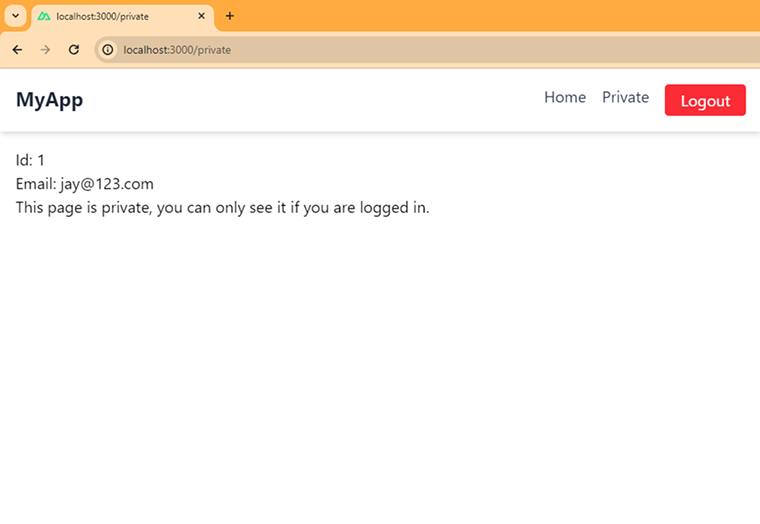Go back to the previous page
760x524 pixels.
tap(17, 49)
